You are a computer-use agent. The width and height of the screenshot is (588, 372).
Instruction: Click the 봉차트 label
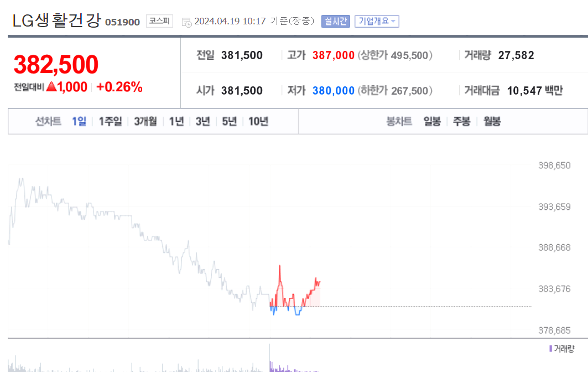coord(399,121)
